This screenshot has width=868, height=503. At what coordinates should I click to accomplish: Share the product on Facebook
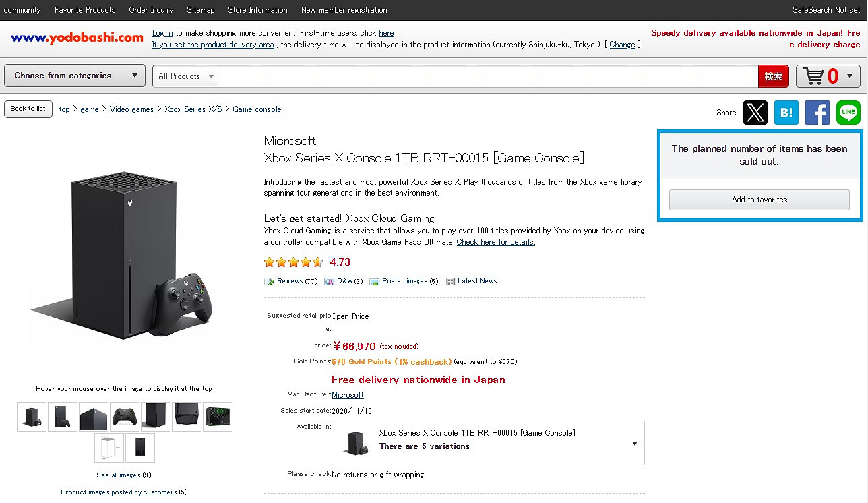tap(817, 113)
